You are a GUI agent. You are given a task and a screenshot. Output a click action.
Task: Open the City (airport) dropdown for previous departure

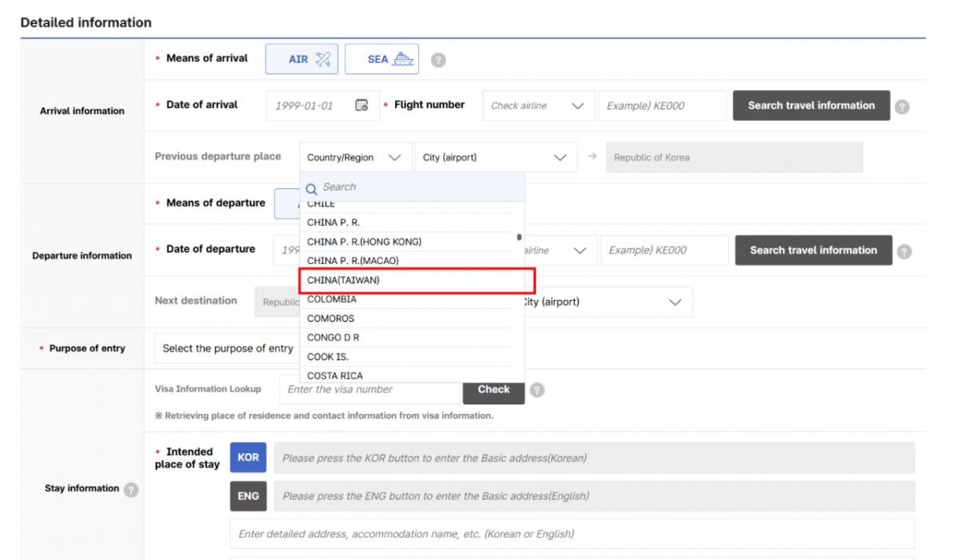coord(495,157)
